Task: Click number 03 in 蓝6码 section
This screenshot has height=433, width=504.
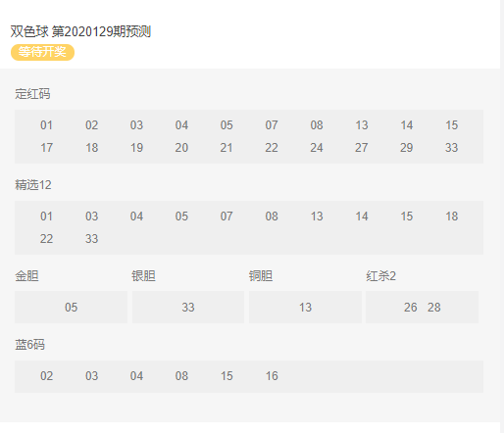Action: pos(91,376)
